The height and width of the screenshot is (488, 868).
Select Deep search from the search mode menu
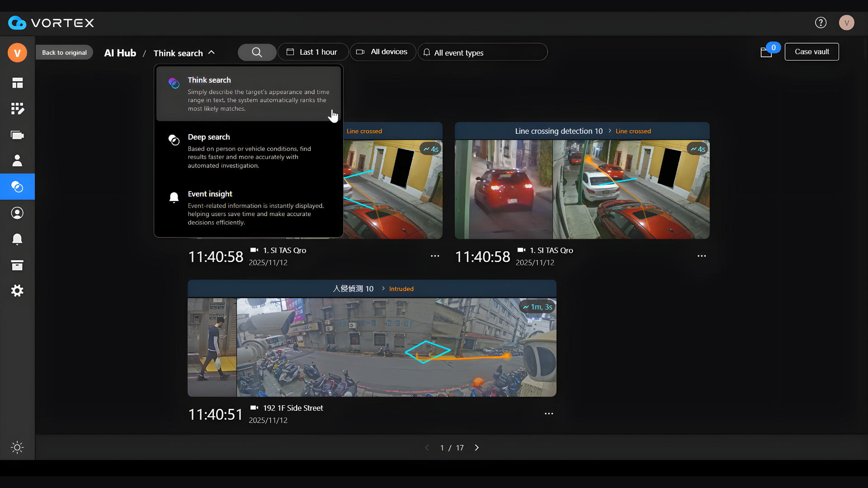[x=248, y=151]
